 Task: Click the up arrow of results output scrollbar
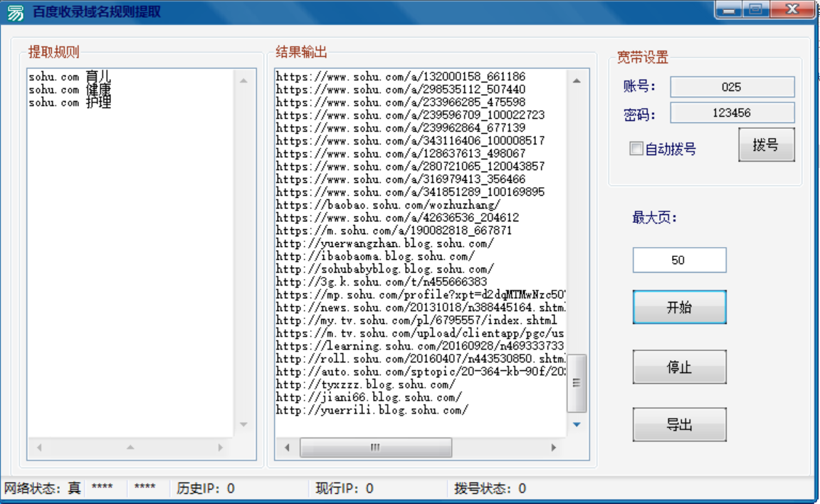point(577,80)
